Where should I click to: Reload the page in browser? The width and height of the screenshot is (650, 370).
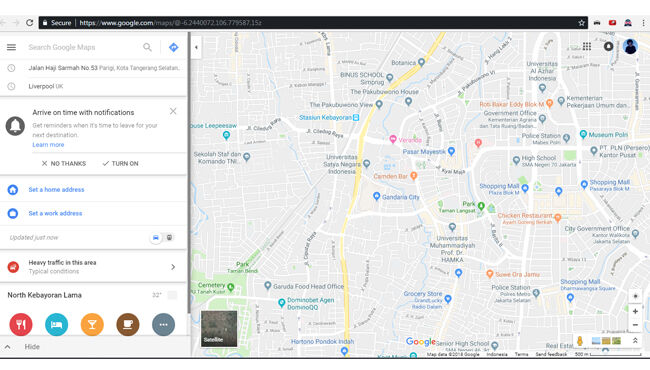coord(29,23)
